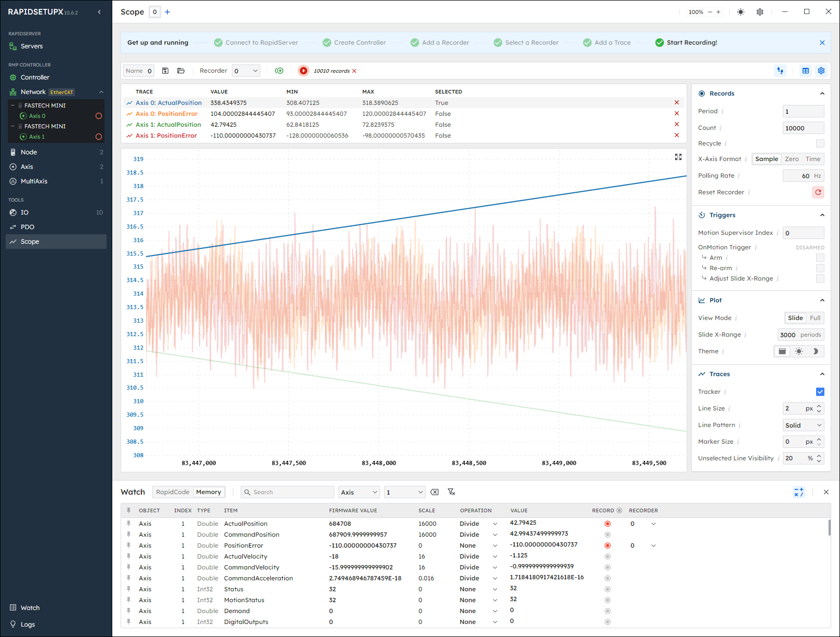Collapse the Plot section
The height and width of the screenshot is (637, 840).
822,300
